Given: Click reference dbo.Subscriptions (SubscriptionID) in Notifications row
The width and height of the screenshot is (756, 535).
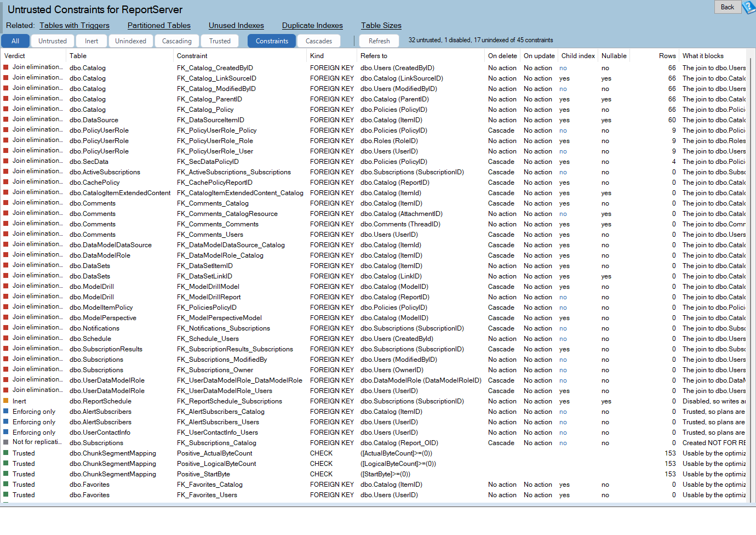Looking at the screenshot, I should (x=412, y=328).
